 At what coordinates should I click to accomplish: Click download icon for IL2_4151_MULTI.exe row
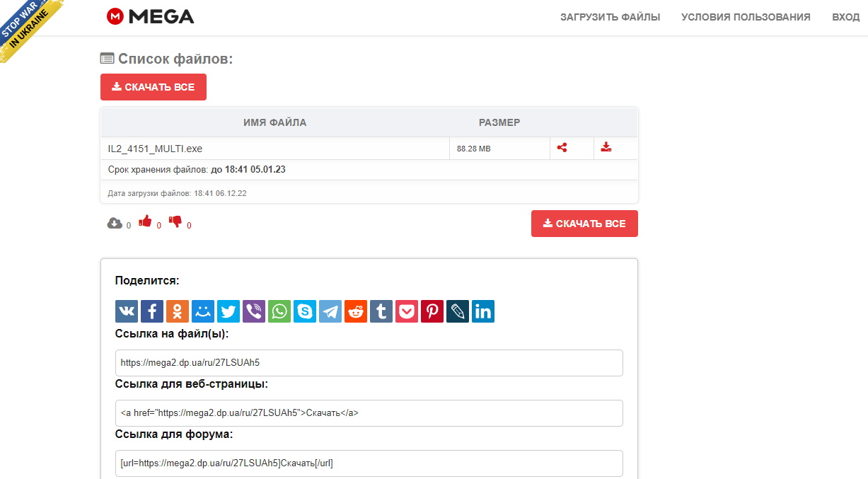click(606, 147)
